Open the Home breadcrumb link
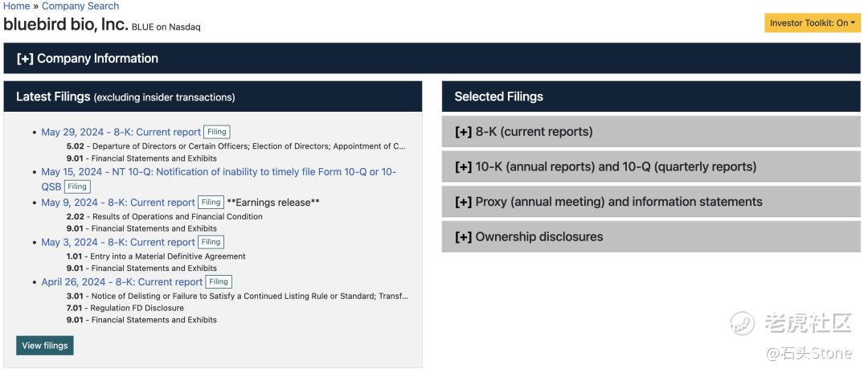This screenshot has width=868, height=373. coord(16,6)
